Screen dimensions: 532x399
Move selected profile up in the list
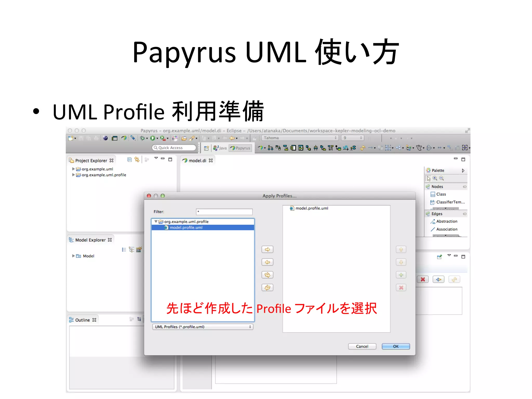point(401,249)
